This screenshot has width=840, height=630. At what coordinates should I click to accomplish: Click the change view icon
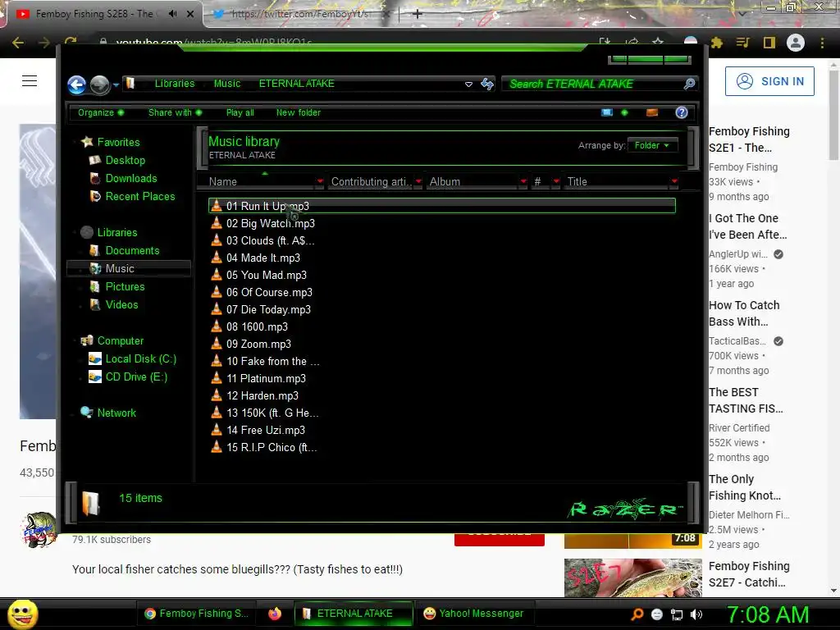click(607, 112)
